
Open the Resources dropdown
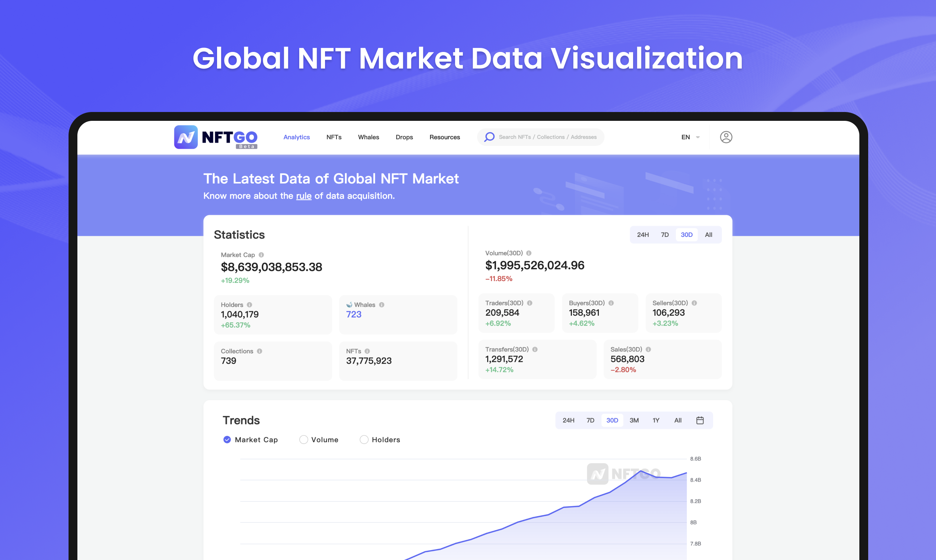[x=444, y=137]
